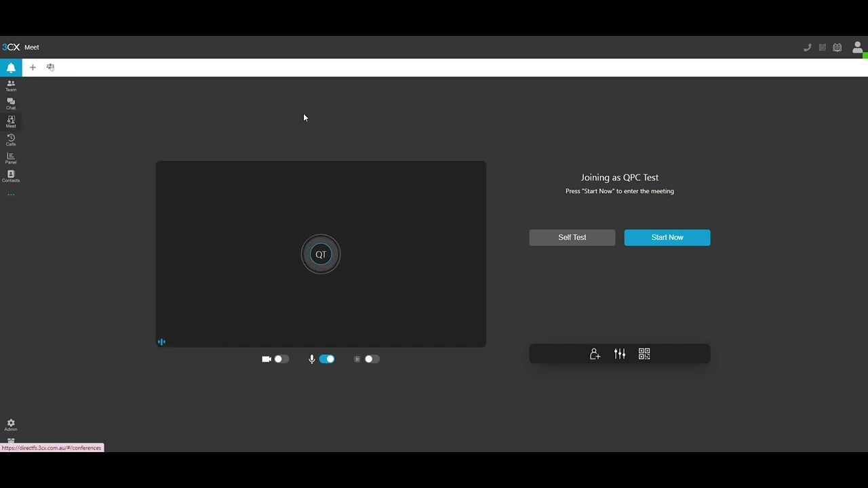The image size is (868, 488).
Task: Click the plus icon to create a meeting
Action: coord(33,68)
